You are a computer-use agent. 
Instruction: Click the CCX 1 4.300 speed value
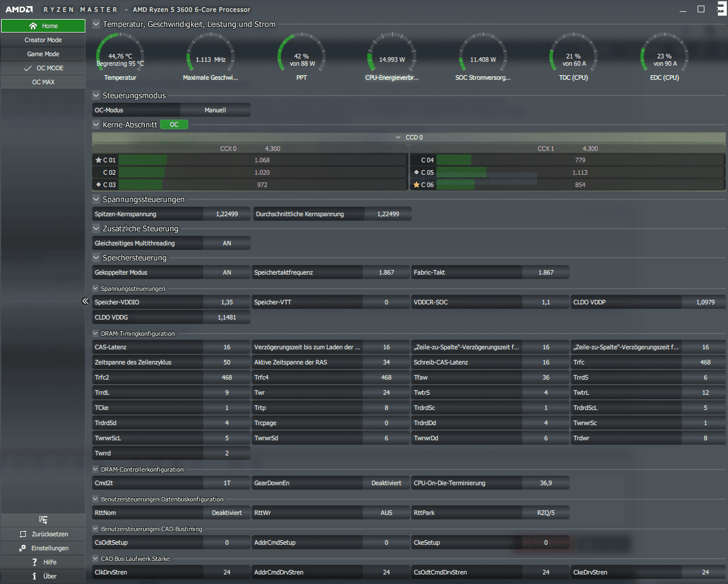pos(590,149)
